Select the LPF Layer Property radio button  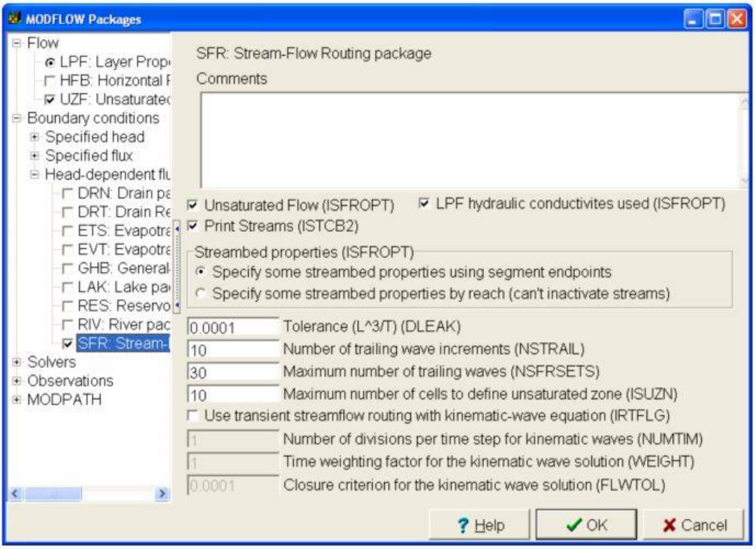click(50, 62)
